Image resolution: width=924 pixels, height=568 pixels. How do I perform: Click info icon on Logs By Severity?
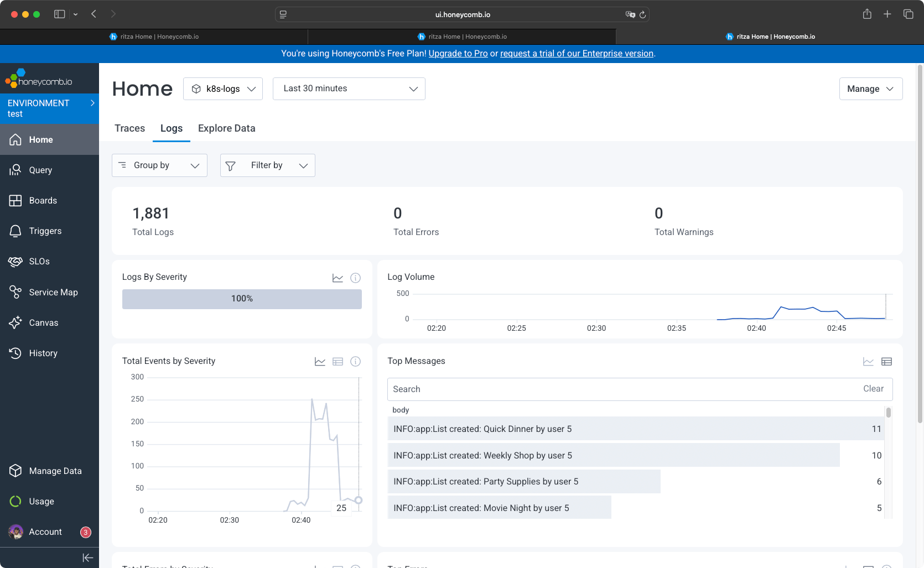[355, 278]
